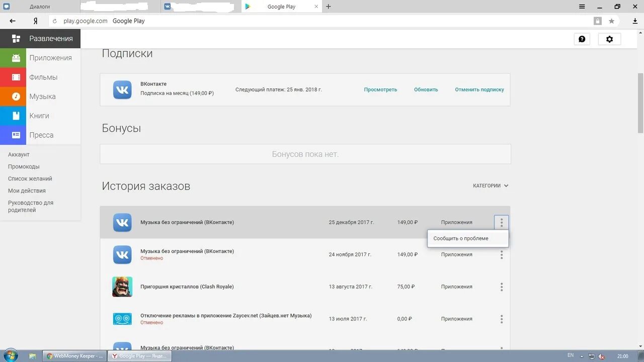Click Обновить subscription link
The width and height of the screenshot is (644, 362).
tap(426, 89)
